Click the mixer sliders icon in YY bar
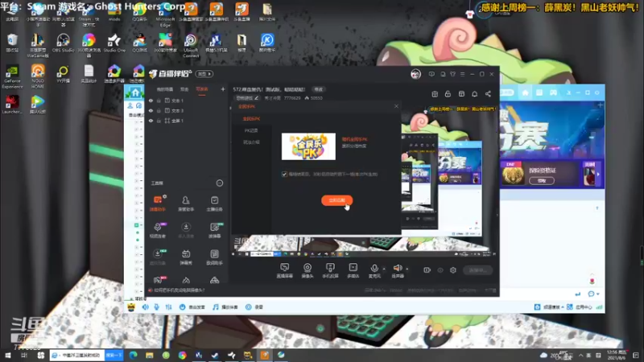This screenshot has height=362, width=644. [168, 307]
